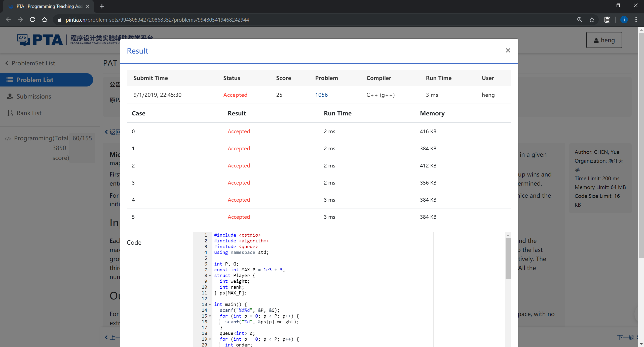Select Problem List in sidebar

pyautogui.click(x=47, y=80)
